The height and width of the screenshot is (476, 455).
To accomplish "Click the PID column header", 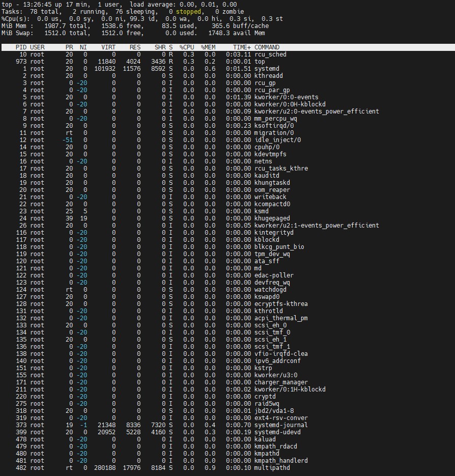I will point(21,47).
